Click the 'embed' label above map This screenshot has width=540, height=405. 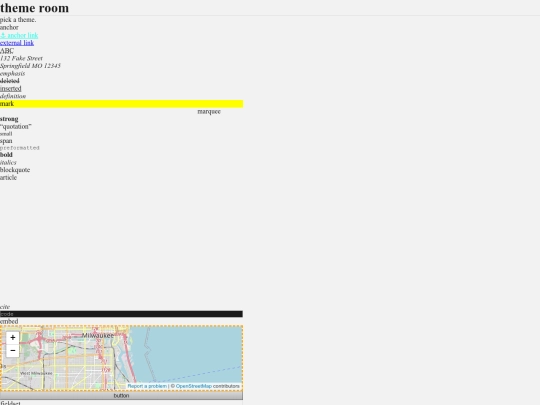click(9, 321)
